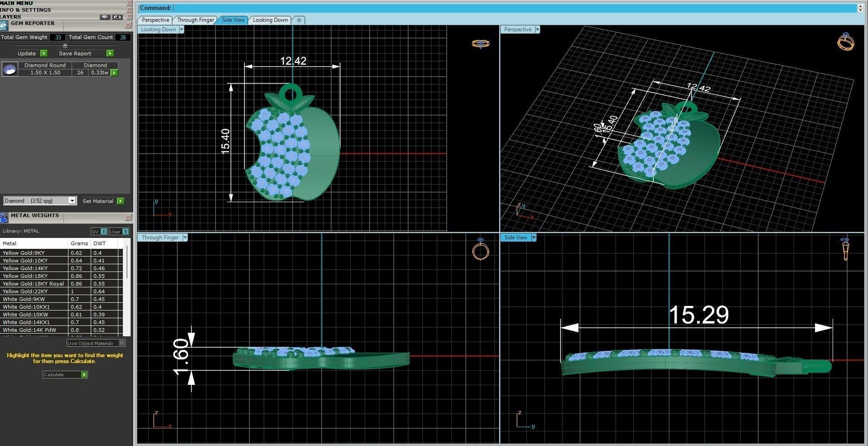Click the Metal Weights panel icon
Image resolution: width=868 pixels, height=446 pixels.
click(4, 218)
